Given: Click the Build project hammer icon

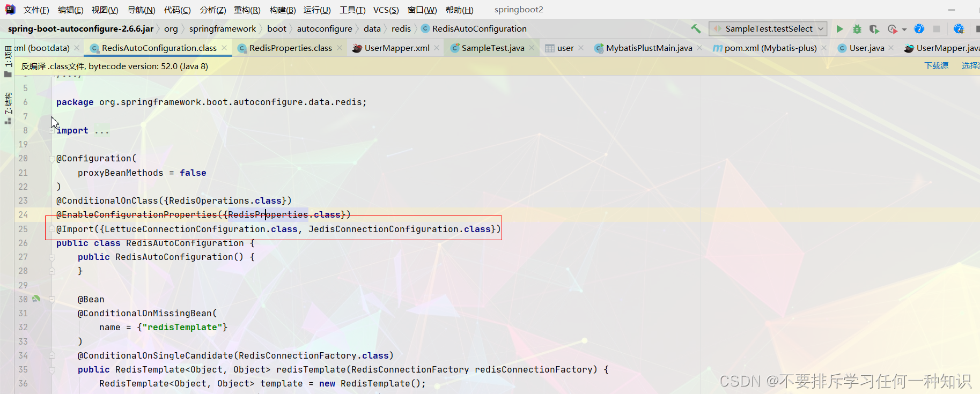Looking at the screenshot, I should tap(696, 29).
